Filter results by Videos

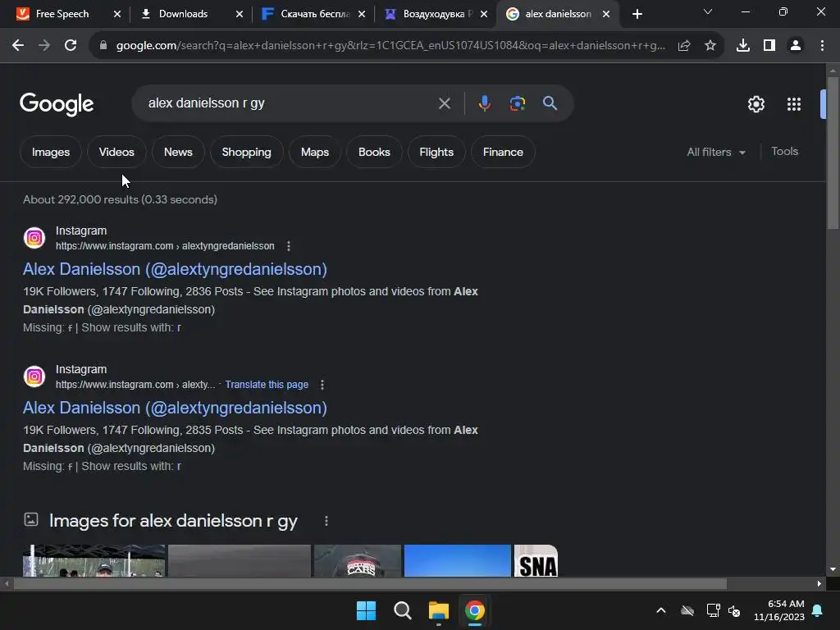click(116, 152)
